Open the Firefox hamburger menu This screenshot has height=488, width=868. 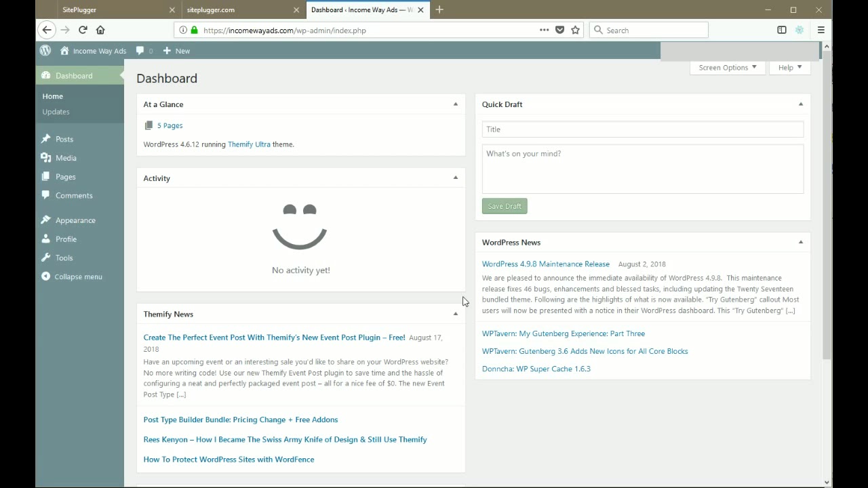point(821,30)
